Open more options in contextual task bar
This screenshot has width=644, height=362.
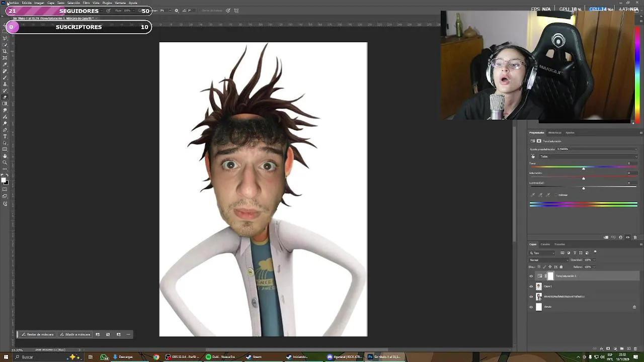[x=128, y=334]
